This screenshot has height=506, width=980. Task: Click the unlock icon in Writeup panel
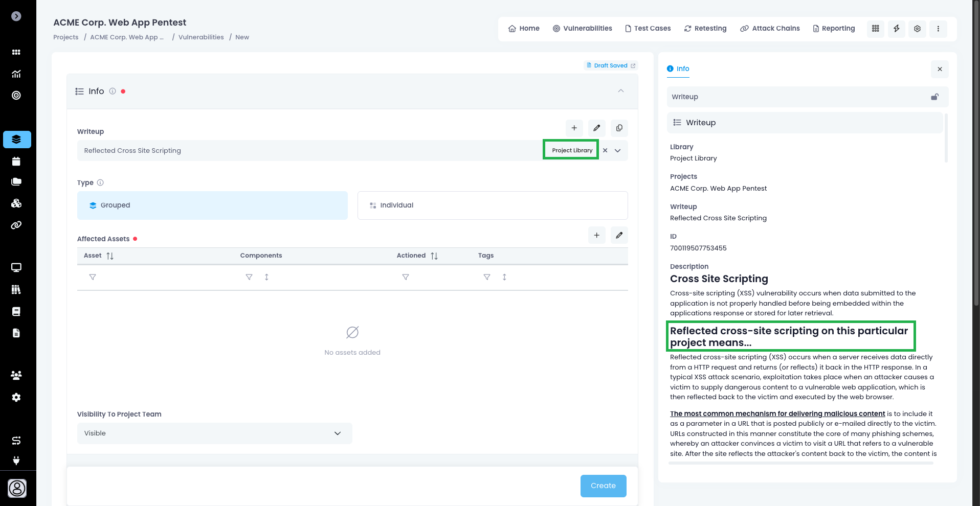(x=934, y=97)
